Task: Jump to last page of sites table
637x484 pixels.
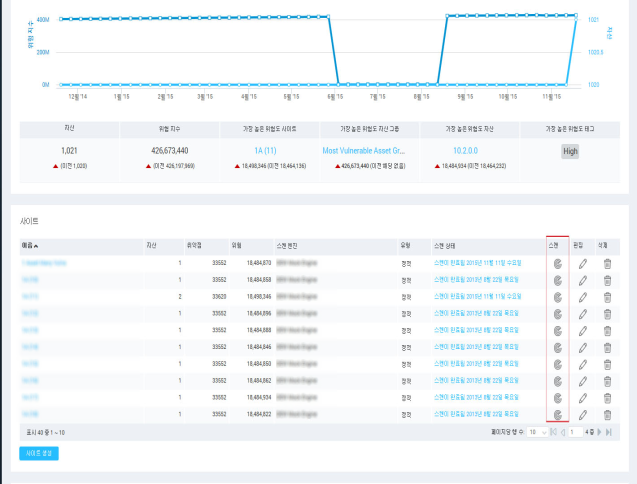Action: 610,432
